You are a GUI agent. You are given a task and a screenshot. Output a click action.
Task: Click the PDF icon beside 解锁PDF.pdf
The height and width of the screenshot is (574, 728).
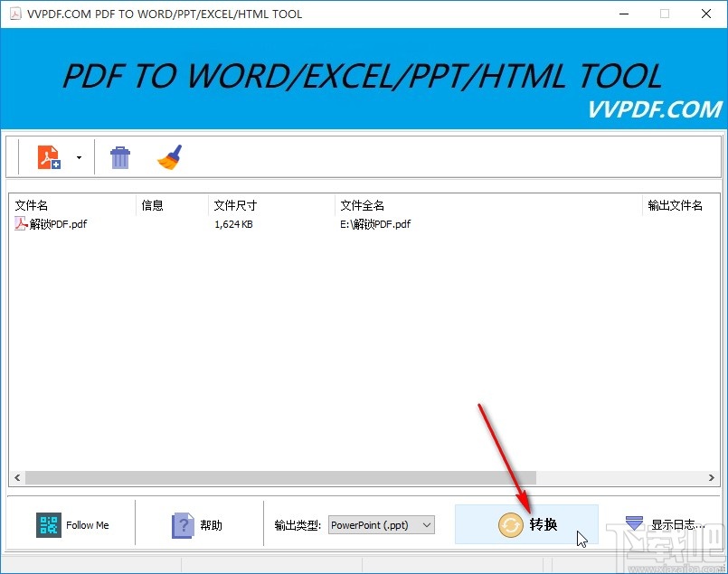click(19, 223)
